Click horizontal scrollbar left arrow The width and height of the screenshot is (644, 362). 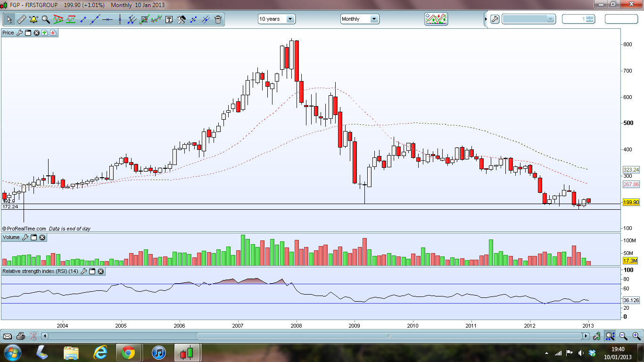[45, 337]
